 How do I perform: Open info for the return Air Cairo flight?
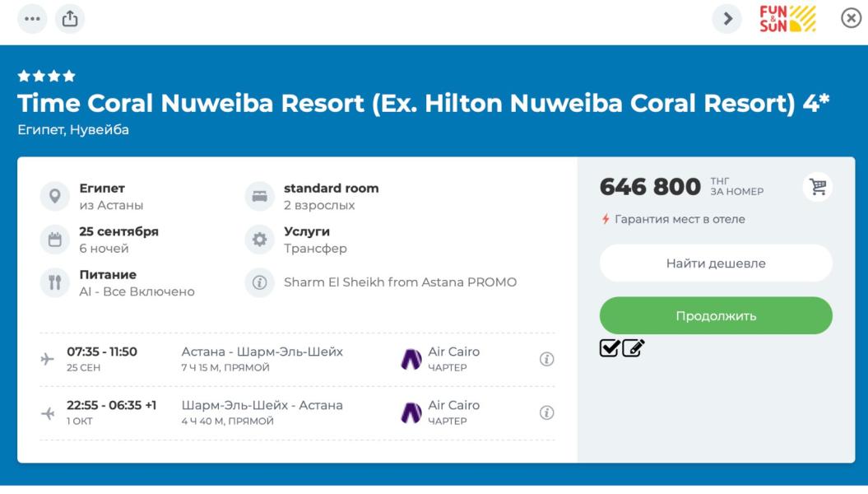[x=546, y=412]
